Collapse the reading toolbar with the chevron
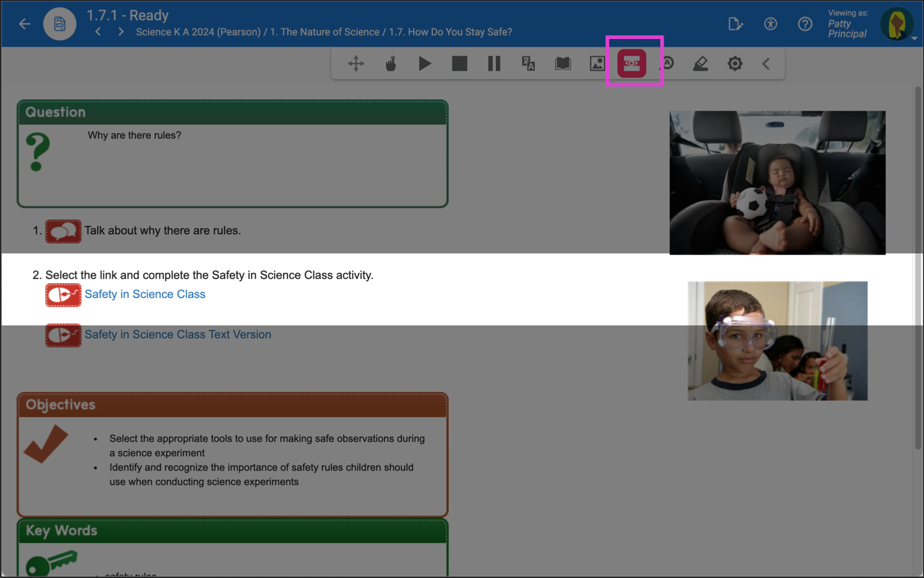 pos(766,63)
